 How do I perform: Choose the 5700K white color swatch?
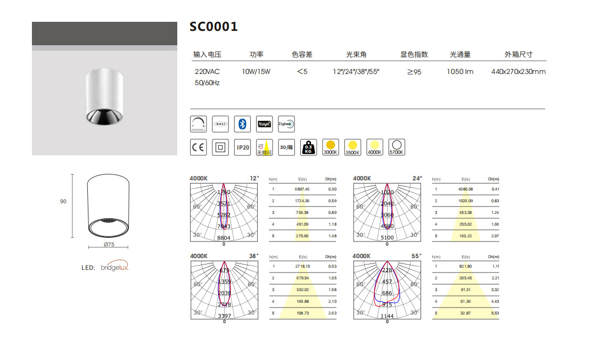[x=397, y=147]
